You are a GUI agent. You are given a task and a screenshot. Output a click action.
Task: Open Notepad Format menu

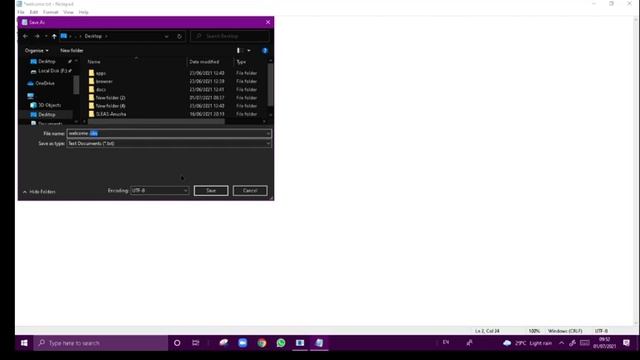pos(51,12)
